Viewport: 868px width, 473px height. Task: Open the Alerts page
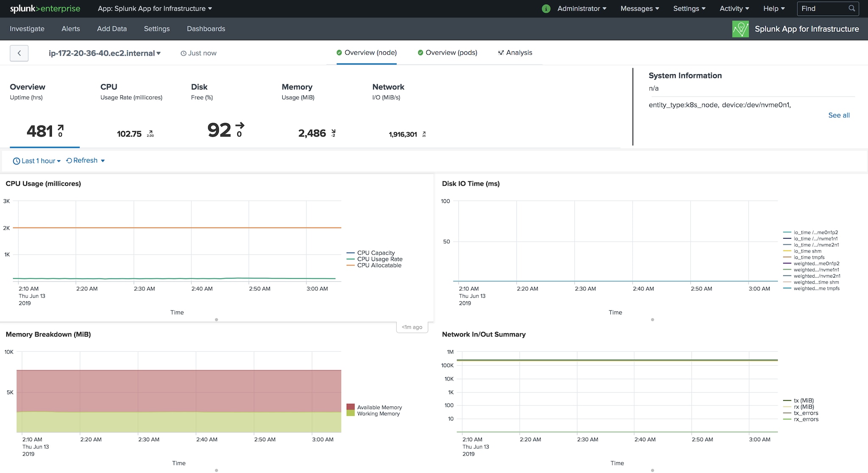(71, 29)
